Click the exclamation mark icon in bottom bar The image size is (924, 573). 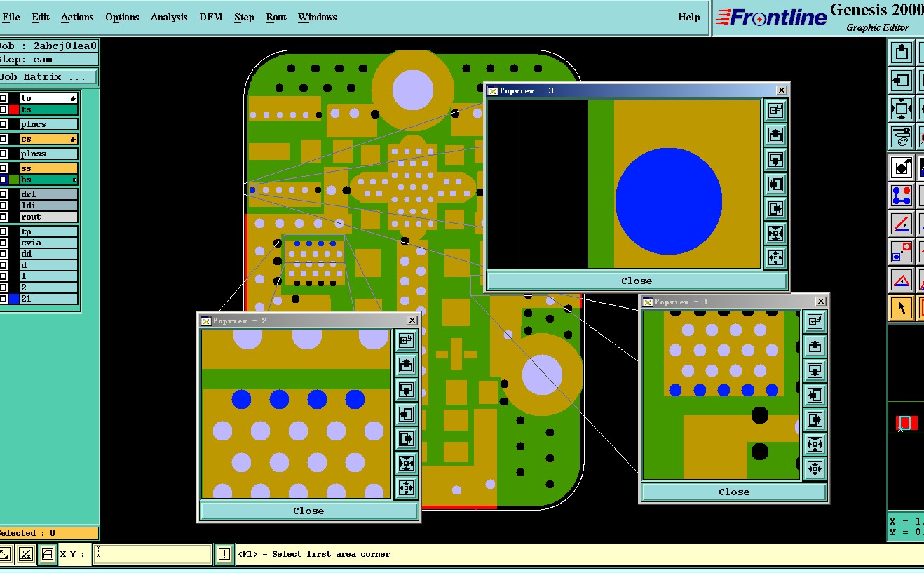point(224,554)
